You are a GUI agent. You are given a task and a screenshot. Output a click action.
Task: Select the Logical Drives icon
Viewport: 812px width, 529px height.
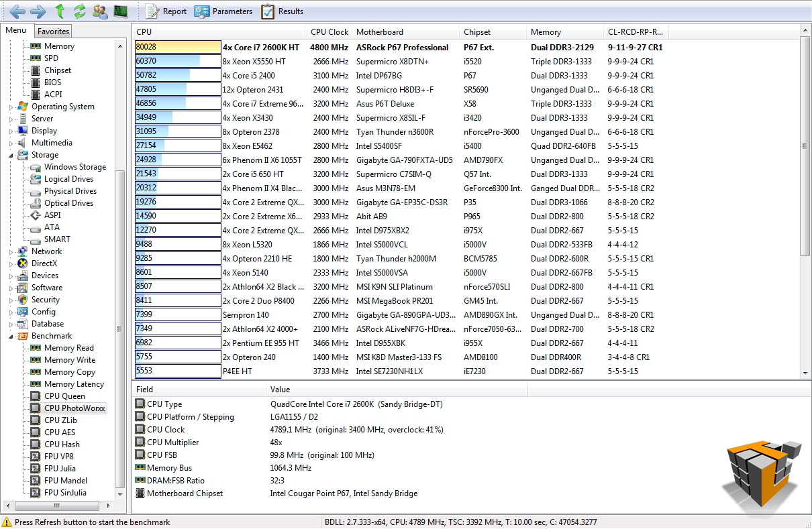(x=36, y=179)
